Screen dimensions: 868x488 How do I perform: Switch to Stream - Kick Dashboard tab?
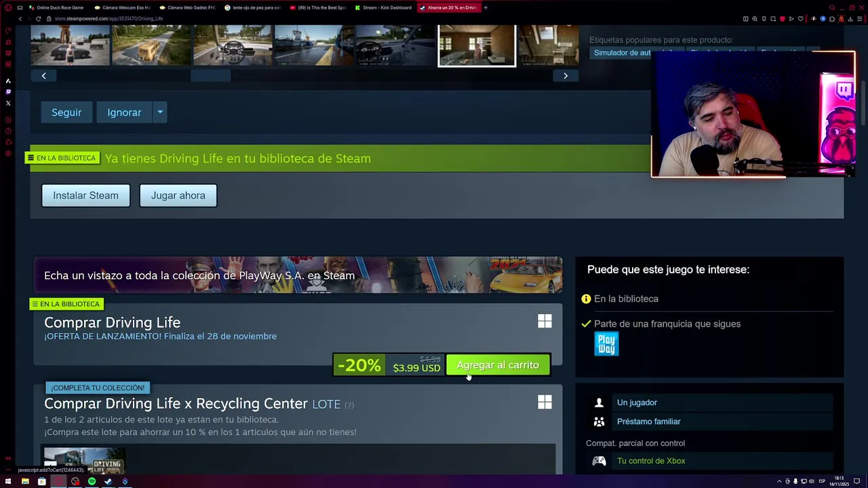383,7
